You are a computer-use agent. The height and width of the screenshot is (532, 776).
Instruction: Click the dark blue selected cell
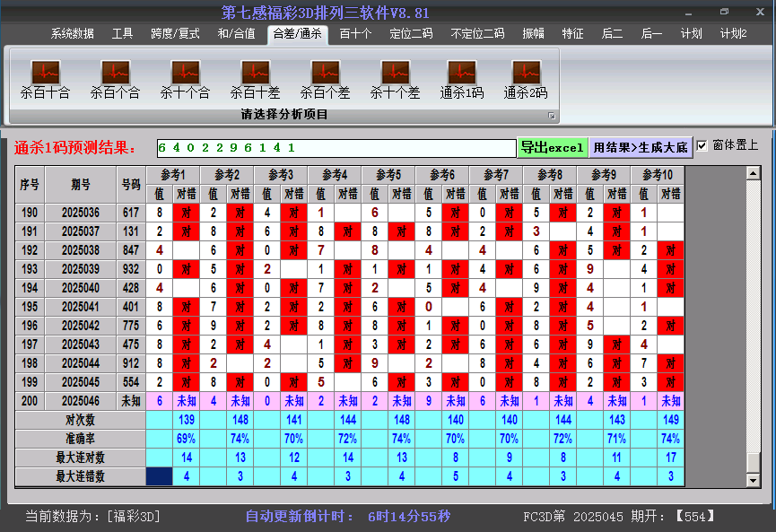pyautogui.click(x=160, y=476)
